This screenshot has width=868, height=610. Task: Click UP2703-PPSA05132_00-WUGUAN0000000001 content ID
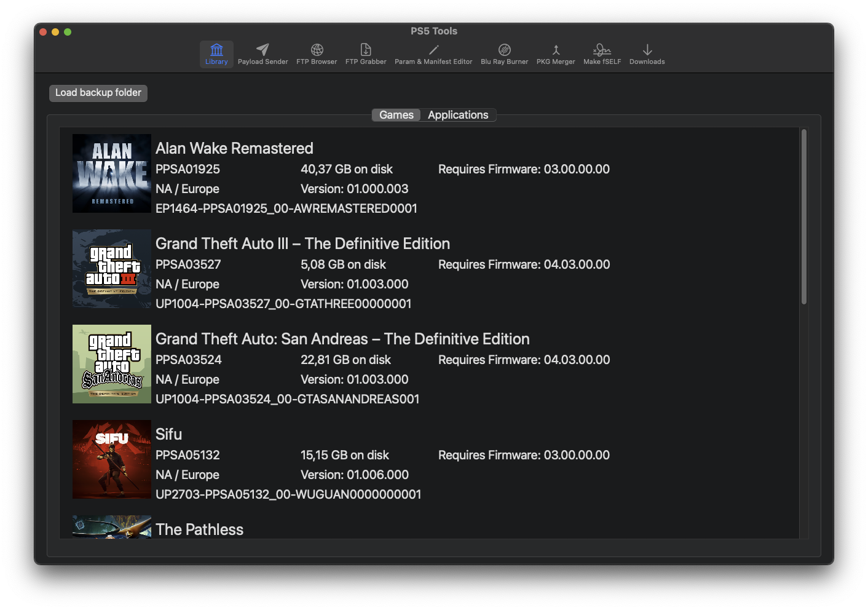(288, 494)
